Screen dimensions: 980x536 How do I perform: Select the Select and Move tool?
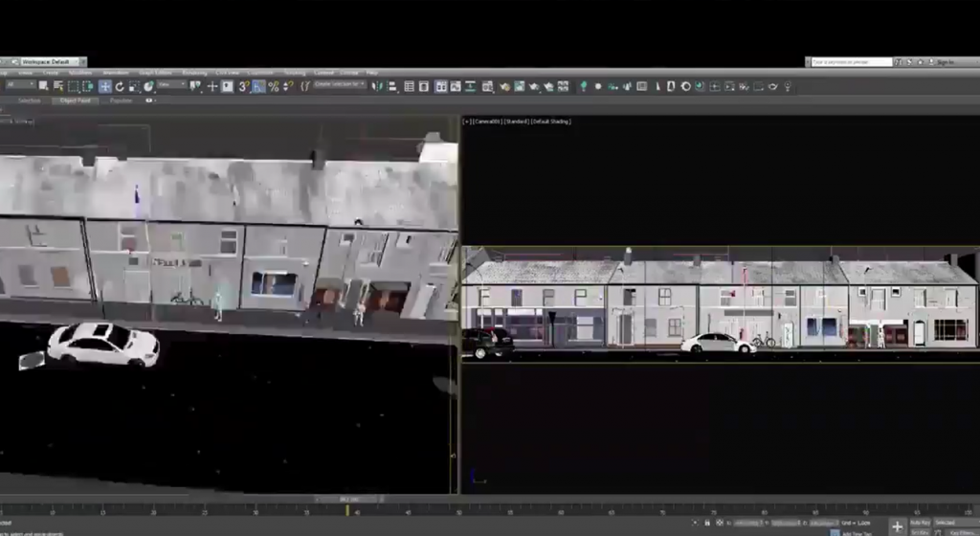coord(104,86)
